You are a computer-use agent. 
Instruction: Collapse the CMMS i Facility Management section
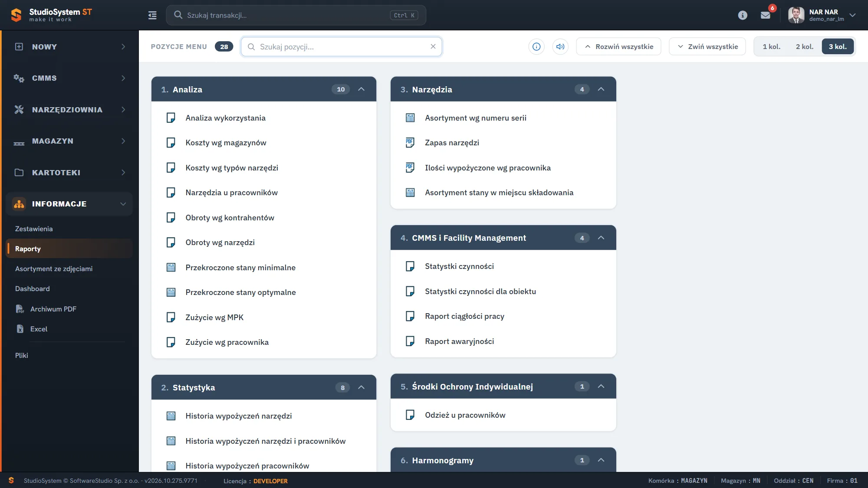pyautogui.click(x=601, y=238)
